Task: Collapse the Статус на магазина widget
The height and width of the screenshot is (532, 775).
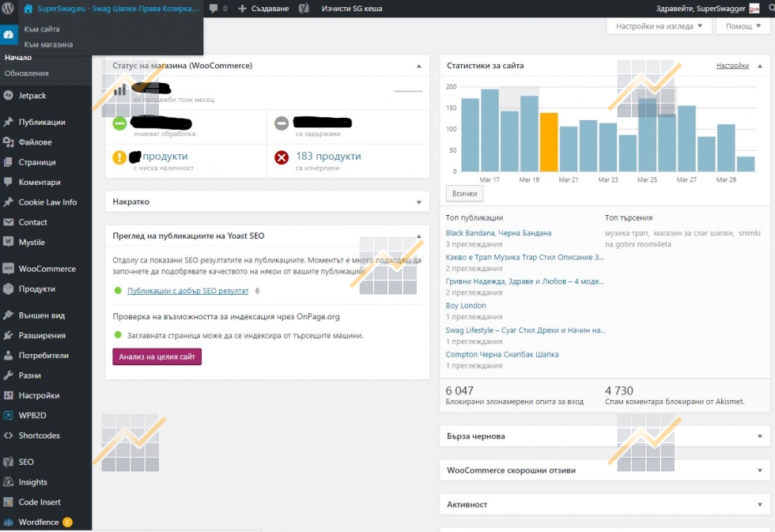Action: [418, 66]
